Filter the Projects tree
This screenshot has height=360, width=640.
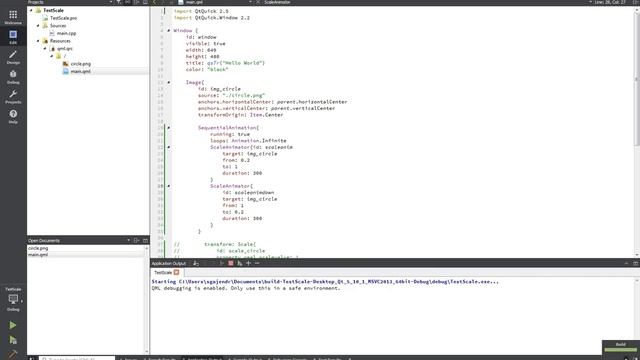(x=118, y=2)
